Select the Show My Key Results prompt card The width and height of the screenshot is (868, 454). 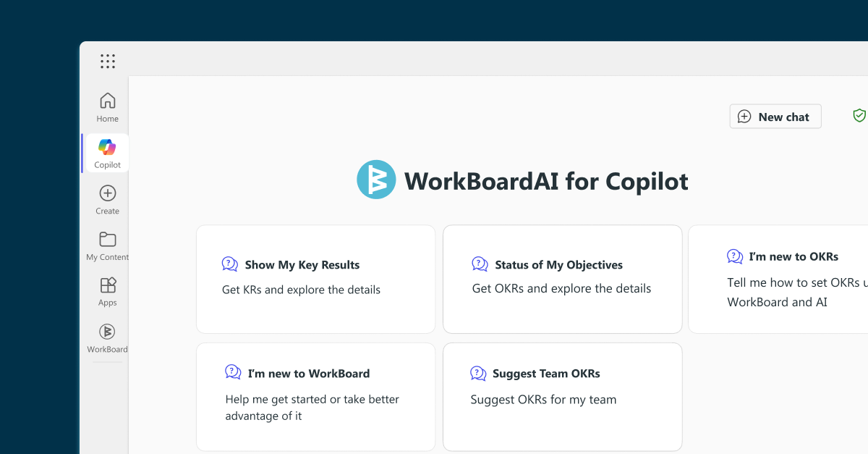point(315,279)
